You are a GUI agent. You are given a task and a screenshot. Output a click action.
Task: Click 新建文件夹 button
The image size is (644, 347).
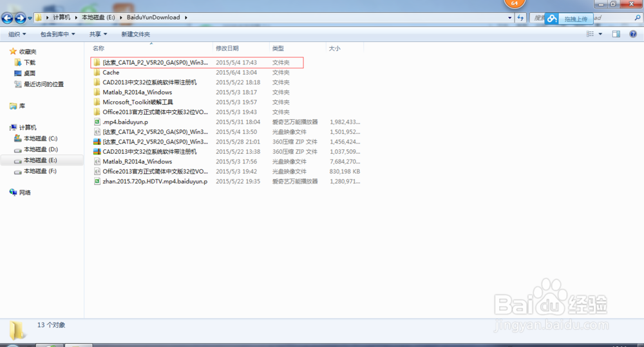[135, 34]
